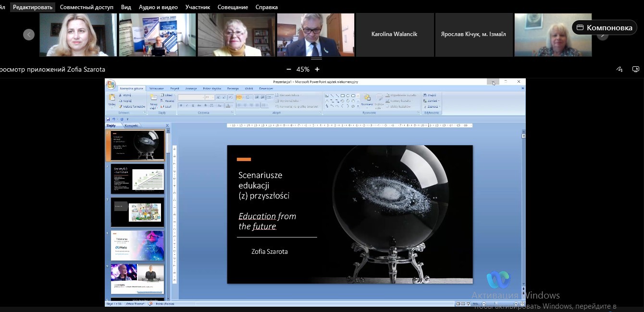
Task: Zoom out shared content with minus icon
Action: (x=288, y=69)
